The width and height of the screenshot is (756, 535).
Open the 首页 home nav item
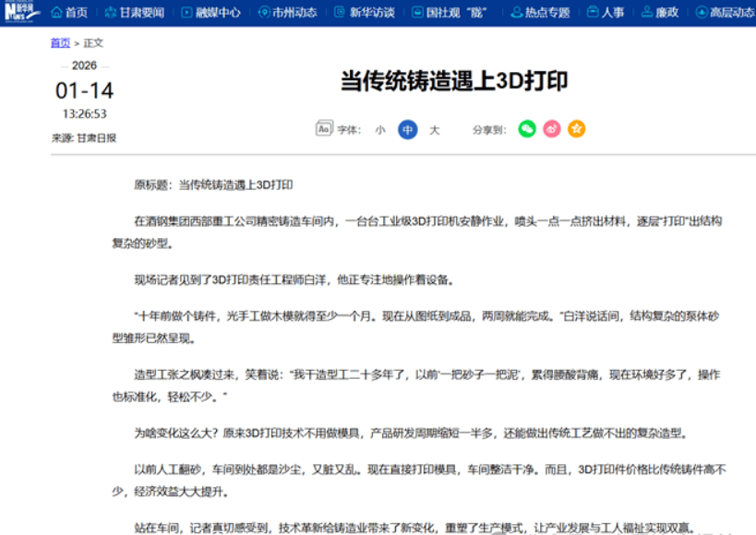coord(69,13)
